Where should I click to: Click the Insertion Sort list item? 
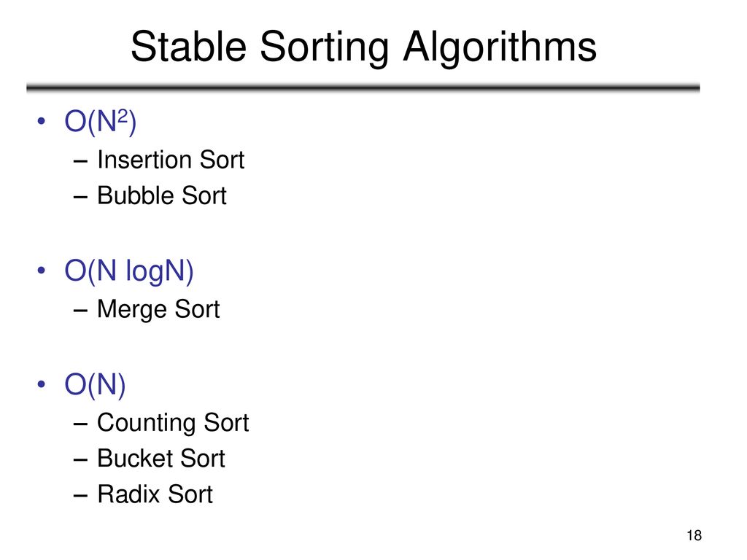171,160
